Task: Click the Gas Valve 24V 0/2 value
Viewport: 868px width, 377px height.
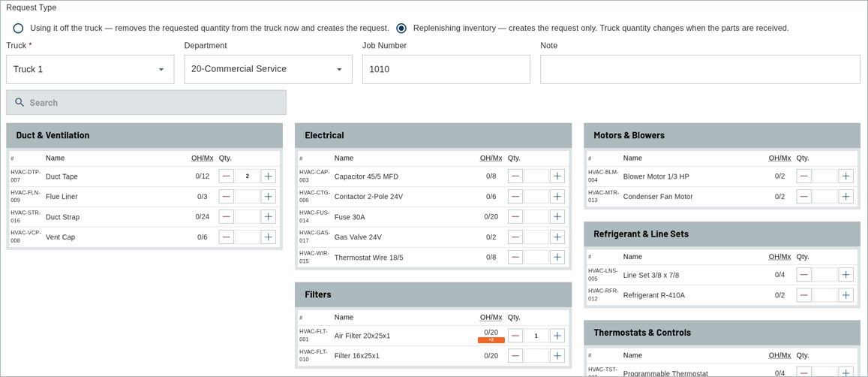Action: [491, 237]
